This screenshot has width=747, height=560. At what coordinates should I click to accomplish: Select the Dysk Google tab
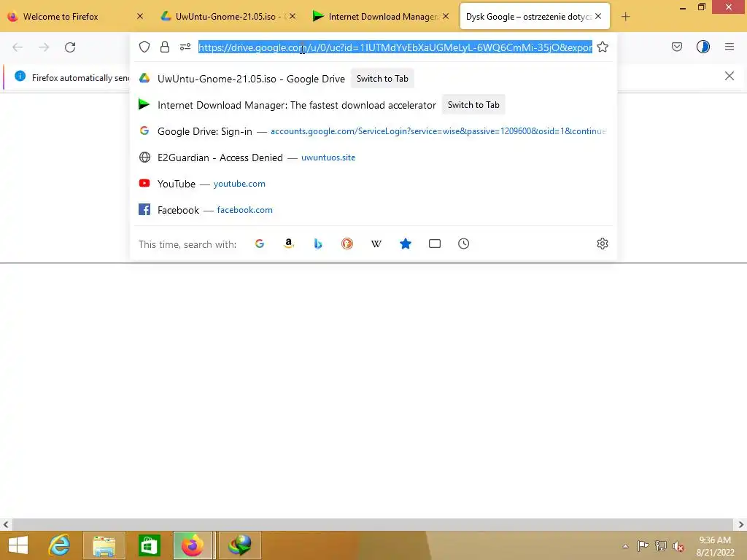528,17
